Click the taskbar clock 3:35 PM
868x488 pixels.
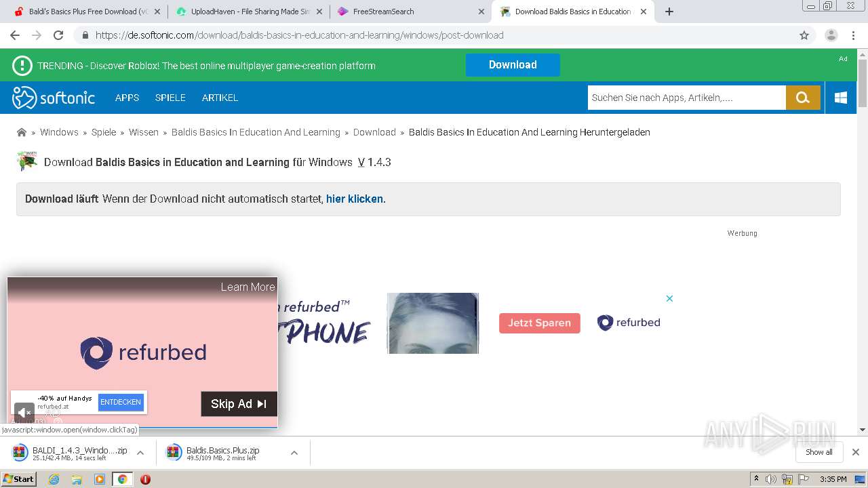(833, 479)
